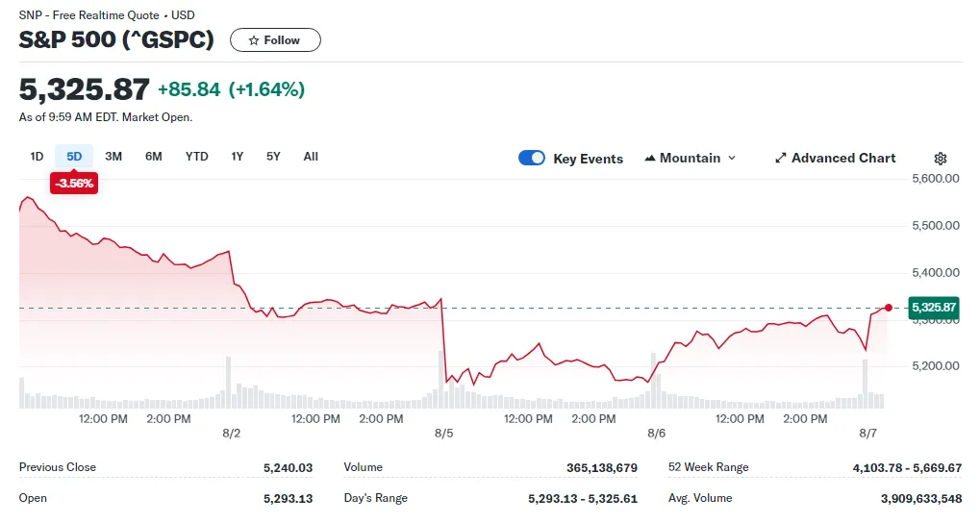Click the Mountain chart type icon
This screenshot has width=980, height=523.
[650, 158]
